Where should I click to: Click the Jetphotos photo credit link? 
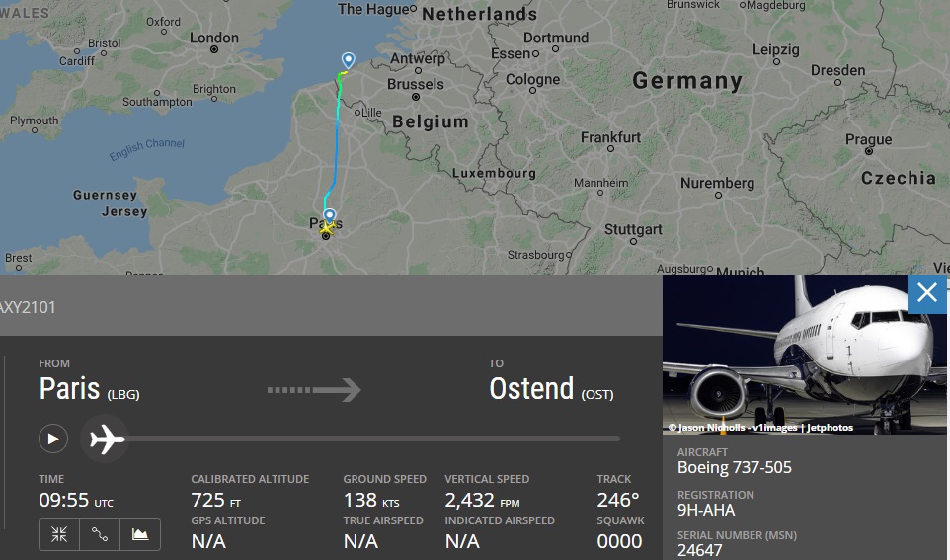click(828, 428)
